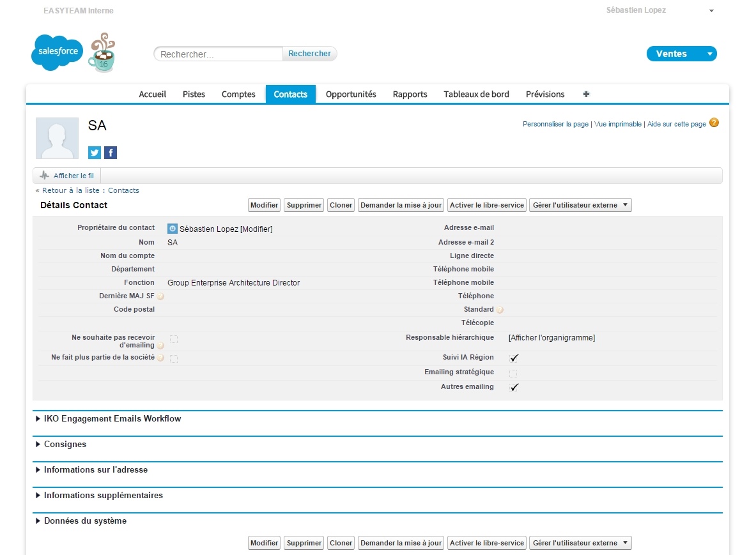Click the plus icon for all tabs
756x555 pixels.
pyautogui.click(x=586, y=94)
